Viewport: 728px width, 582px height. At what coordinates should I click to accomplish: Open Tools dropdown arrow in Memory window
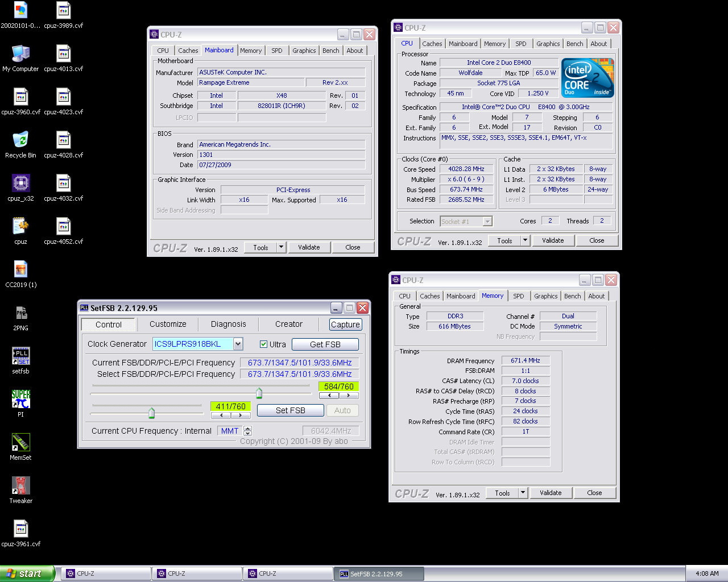click(523, 493)
